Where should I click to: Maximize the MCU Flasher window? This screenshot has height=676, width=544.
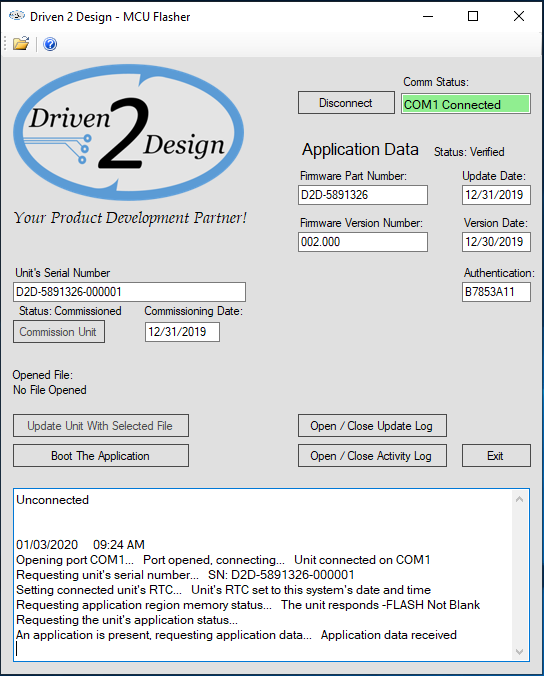tap(473, 16)
